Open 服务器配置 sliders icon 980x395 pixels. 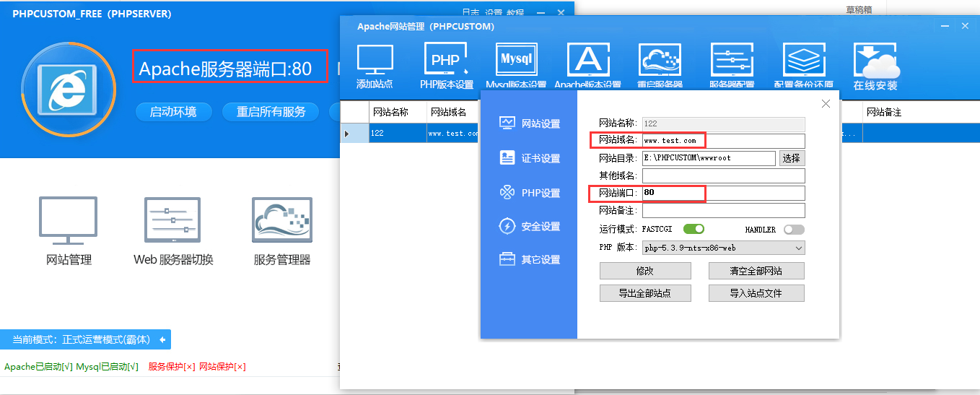click(x=732, y=60)
